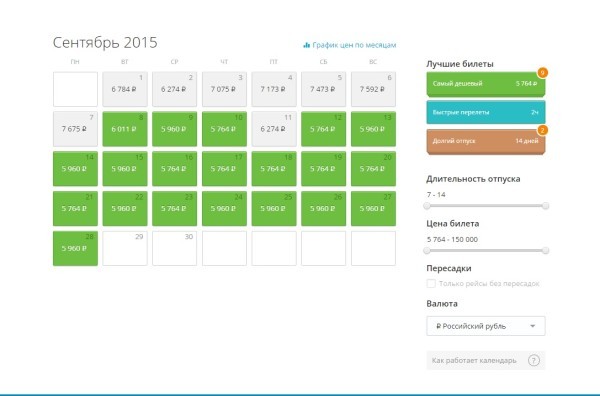The image size is (600, 396).
Task: Toggle the nonstop flights only checkbox
Action: [x=431, y=284]
